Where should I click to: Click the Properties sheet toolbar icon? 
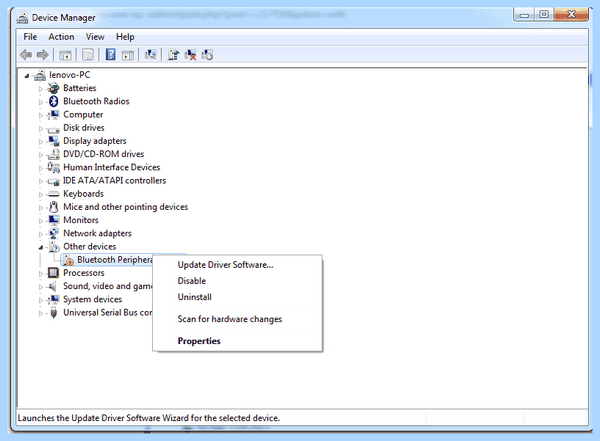pyautogui.click(x=88, y=55)
